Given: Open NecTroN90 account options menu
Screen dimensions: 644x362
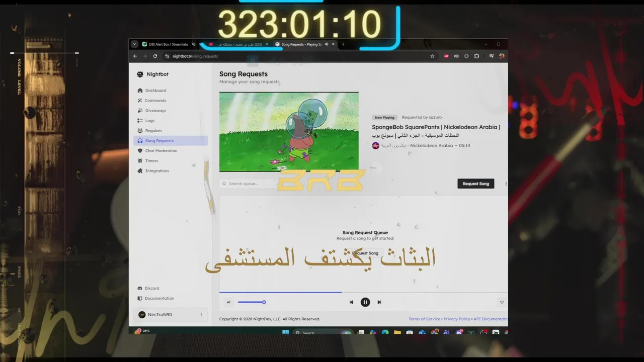Looking at the screenshot, I should (201, 315).
